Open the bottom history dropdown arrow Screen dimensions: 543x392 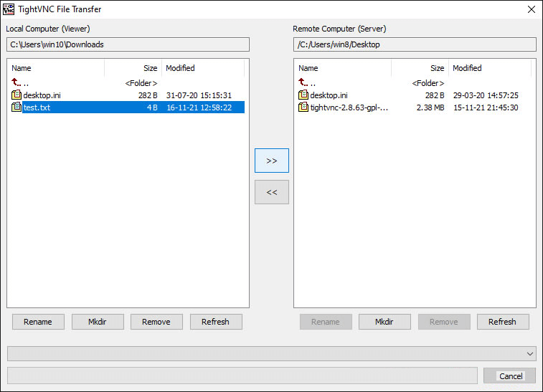(x=530, y=353)
